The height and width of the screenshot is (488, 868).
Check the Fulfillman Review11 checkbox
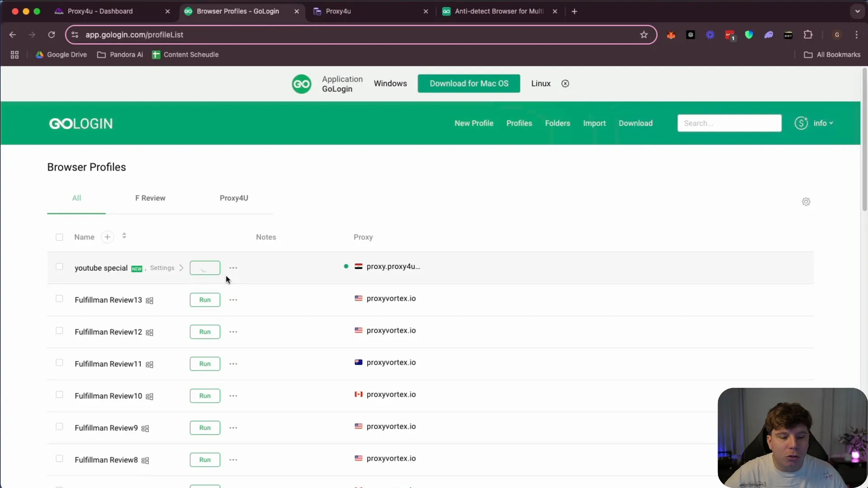click(x=59, y=363)
